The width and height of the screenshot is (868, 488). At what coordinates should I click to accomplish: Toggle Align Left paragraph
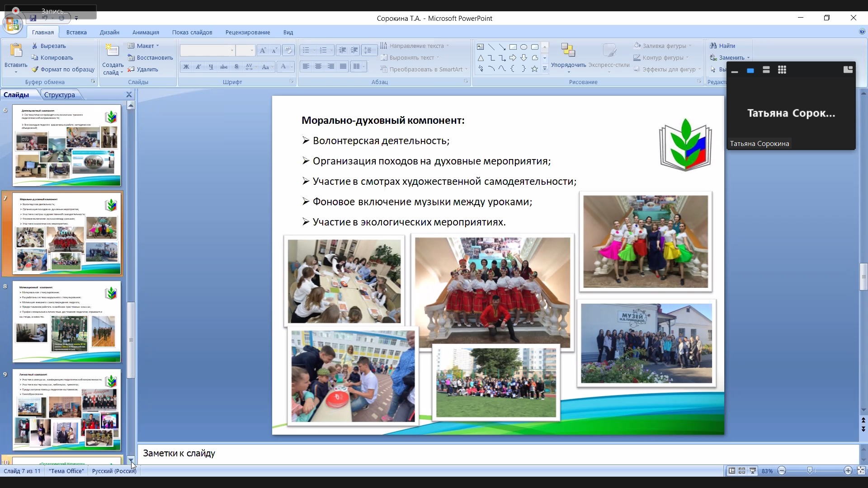(306, 66)
